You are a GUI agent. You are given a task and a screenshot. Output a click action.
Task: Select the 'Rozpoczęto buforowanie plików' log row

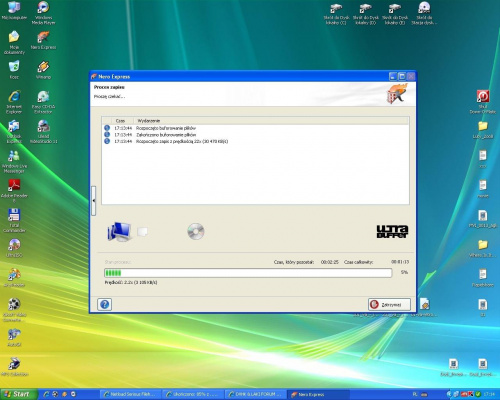coord(255,128)
